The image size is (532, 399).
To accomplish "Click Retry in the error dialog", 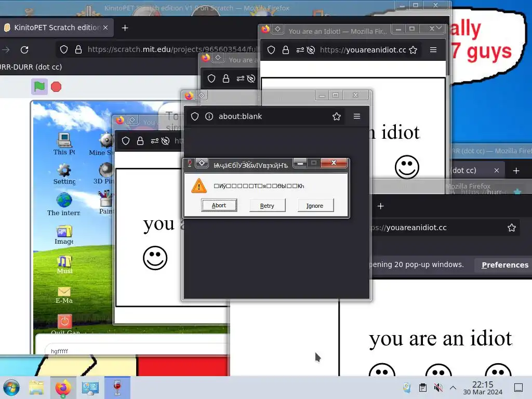I will point(267,206).
